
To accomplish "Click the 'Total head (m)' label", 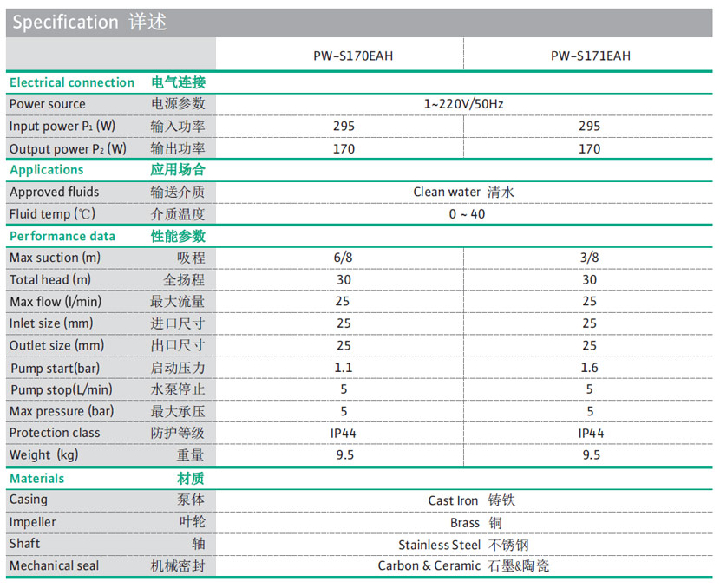I will [50, 279].
